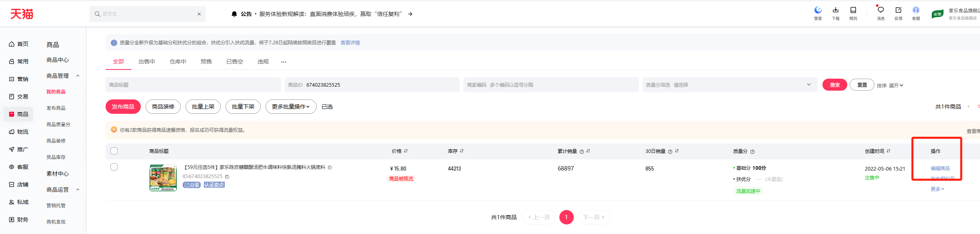Show help tooltip for 质量分 column
Viewport: 980px width, 234px height.
coord(752,152)
